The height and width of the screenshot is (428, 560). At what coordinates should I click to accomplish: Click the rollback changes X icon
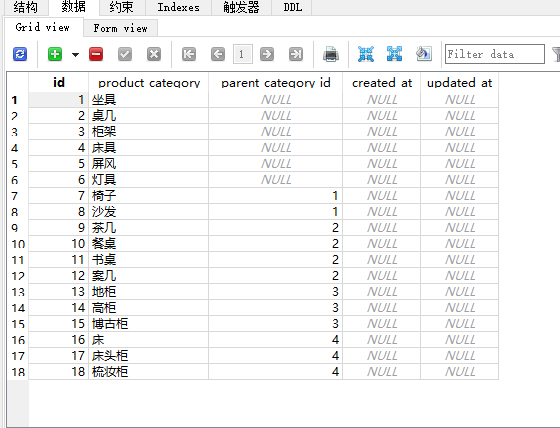pyautogui.click(x=154, y=54)
